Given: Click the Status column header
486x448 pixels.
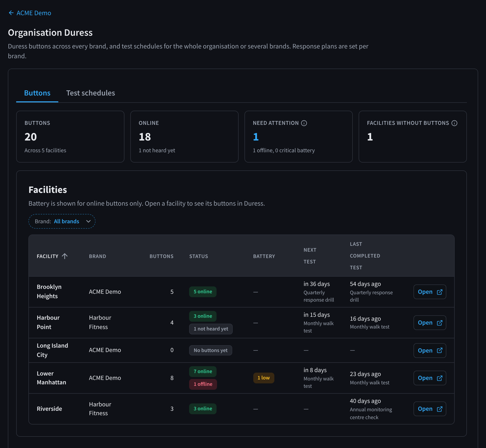Looking at the screenshot, I should tap(199, 256).
